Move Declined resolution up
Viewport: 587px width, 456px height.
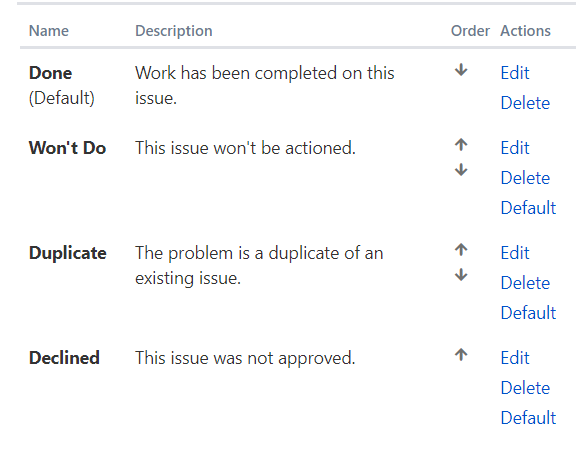pos(461,355)
